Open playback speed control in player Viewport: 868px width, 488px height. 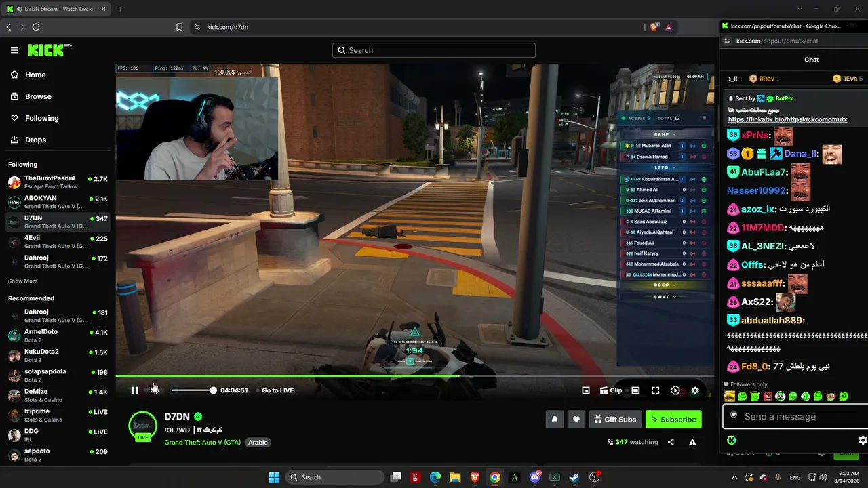[675, 390]
